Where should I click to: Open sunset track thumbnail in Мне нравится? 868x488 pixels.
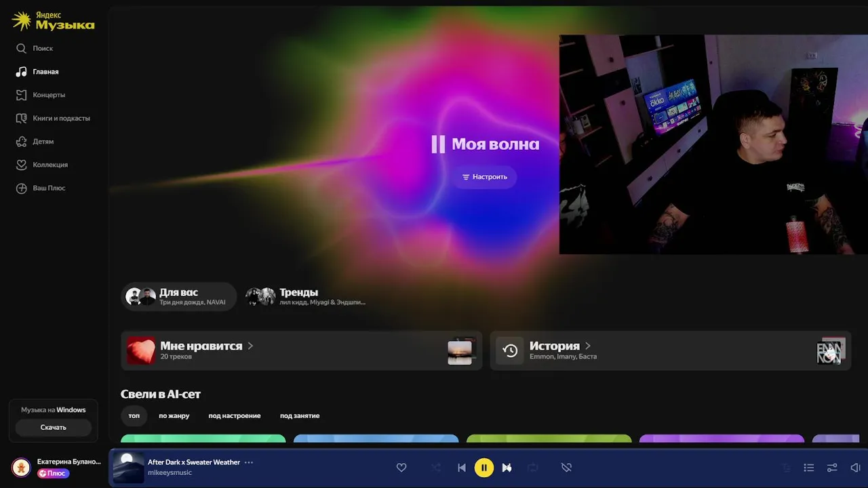click(460, 351)
